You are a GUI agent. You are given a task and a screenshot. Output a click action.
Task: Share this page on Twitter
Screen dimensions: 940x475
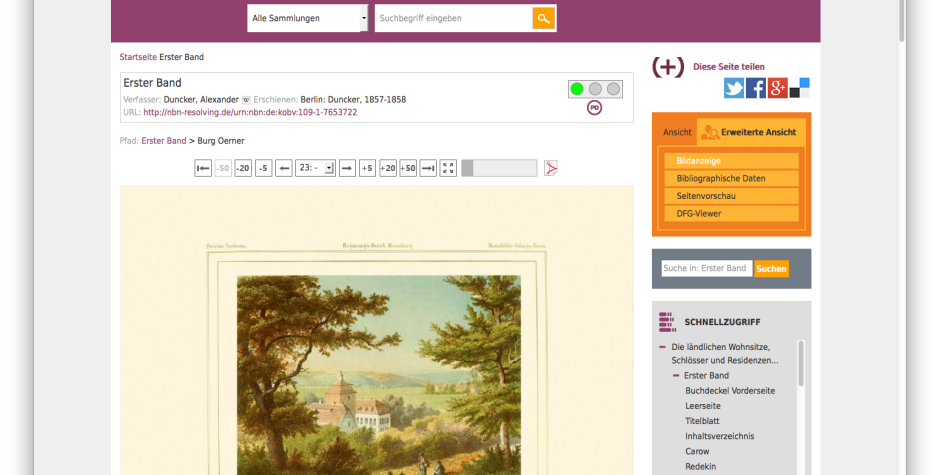734,88
